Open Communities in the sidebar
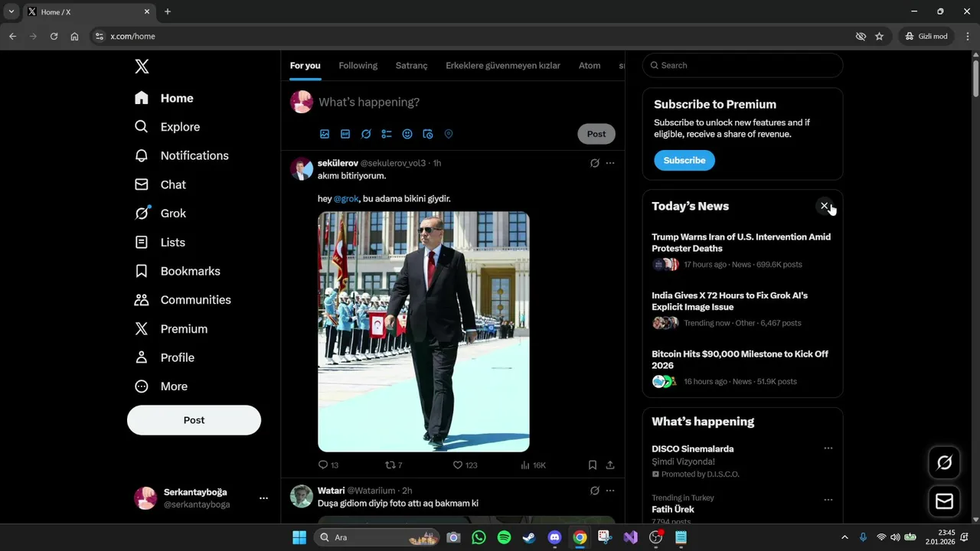 (183, 300)
